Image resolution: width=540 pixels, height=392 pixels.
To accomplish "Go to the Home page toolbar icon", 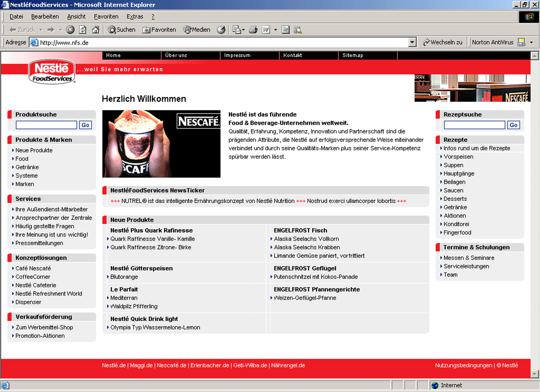I will click(x=96, y=30).
